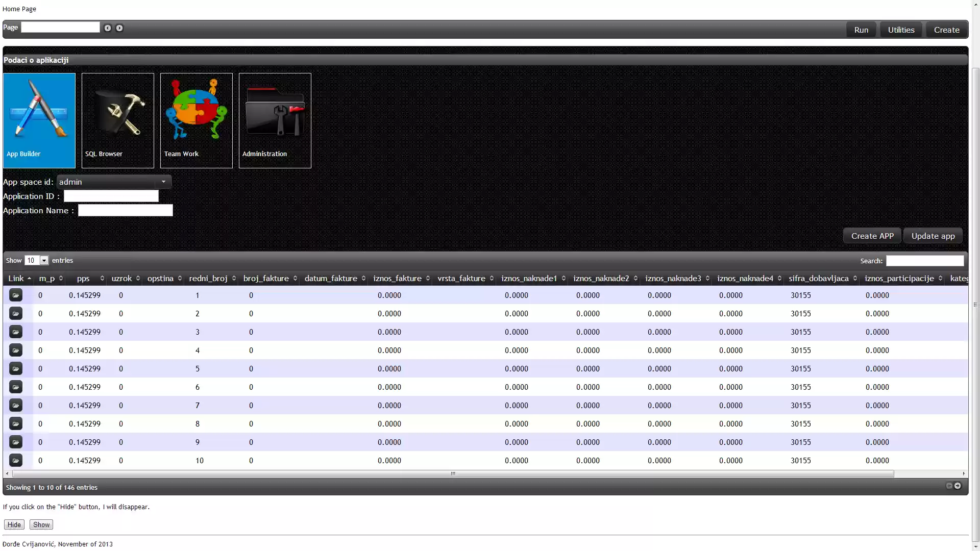Open the Create menu
This screenshot has height=551, width=980.
click(946, 30)
